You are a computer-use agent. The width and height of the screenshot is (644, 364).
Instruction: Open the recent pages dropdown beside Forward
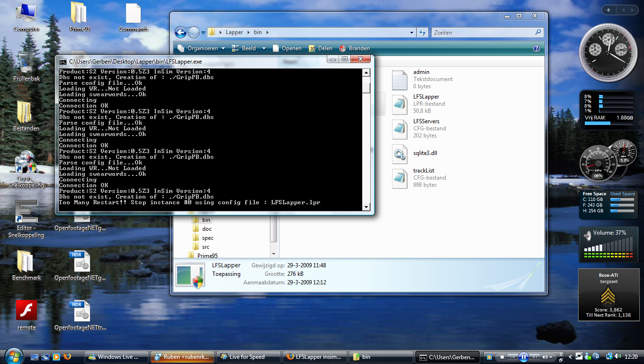click(x=203, y=33)
